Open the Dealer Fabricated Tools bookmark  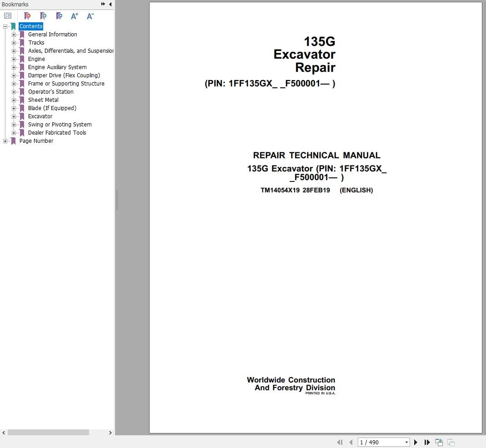click(57, 133)
